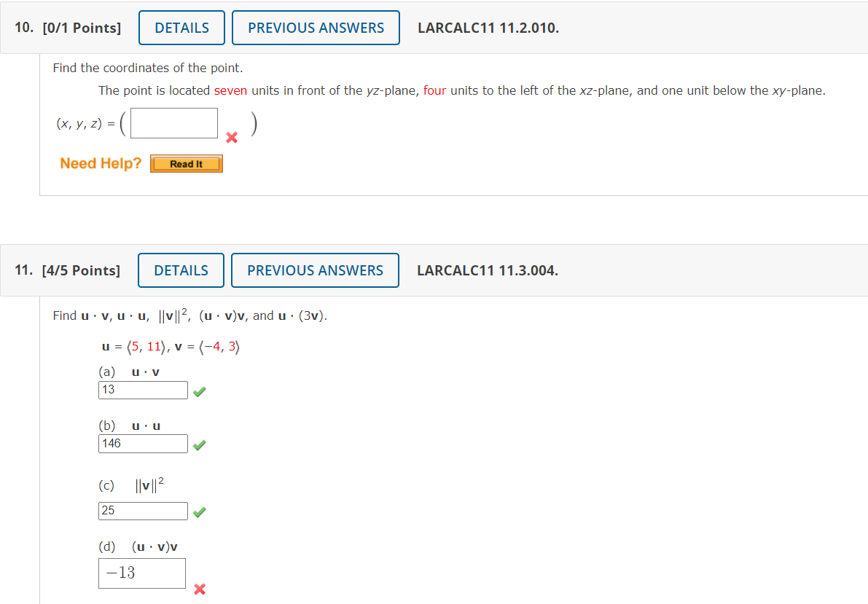Select the LARCALC11 11.3.004 problem reference
This screenshot has height=604, width=868.
[487, 270]
